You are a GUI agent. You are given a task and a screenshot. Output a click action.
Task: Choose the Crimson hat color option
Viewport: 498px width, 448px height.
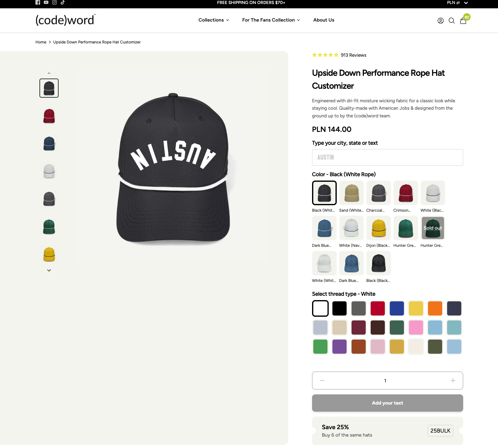click(x=405, y=193)
